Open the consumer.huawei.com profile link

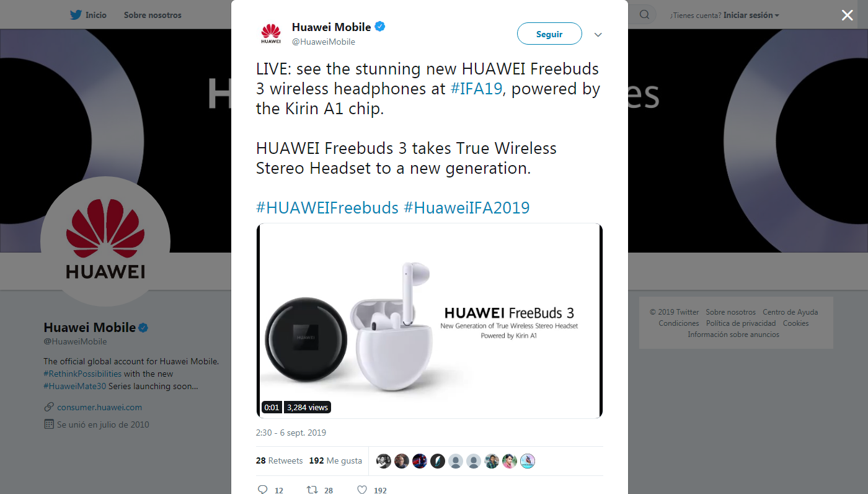pyautogui.click(x=99, y=407)
